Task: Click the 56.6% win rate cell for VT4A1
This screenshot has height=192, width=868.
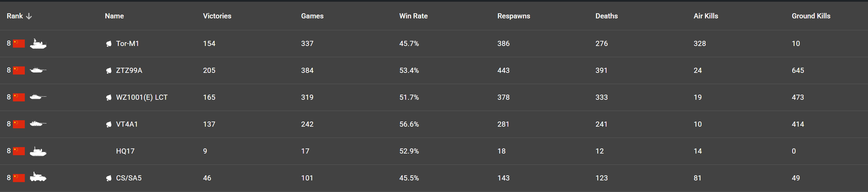Action: click(x=409, y=124)
